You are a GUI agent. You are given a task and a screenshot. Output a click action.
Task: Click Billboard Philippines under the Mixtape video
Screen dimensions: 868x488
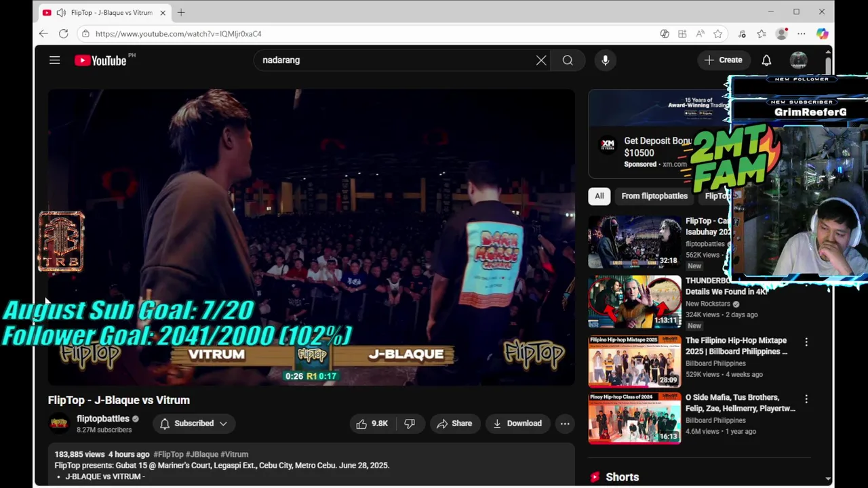pyautogui.click(x=715, y=363)
